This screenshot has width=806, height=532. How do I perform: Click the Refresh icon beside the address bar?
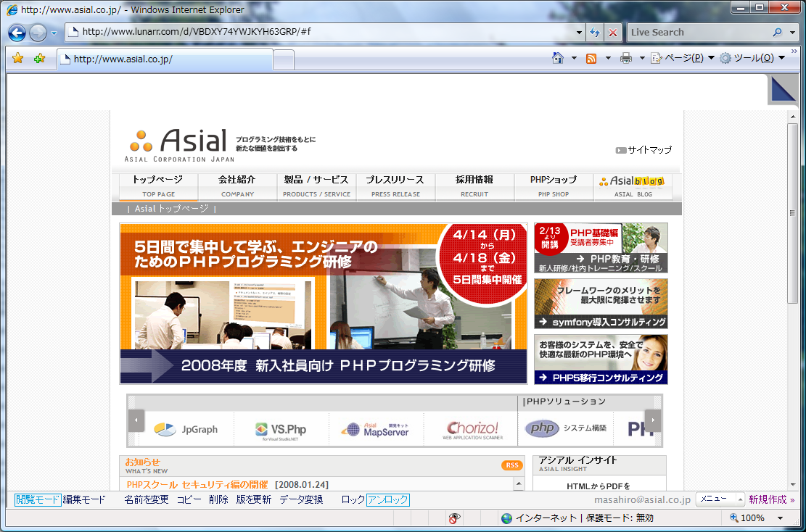(595, 33)
